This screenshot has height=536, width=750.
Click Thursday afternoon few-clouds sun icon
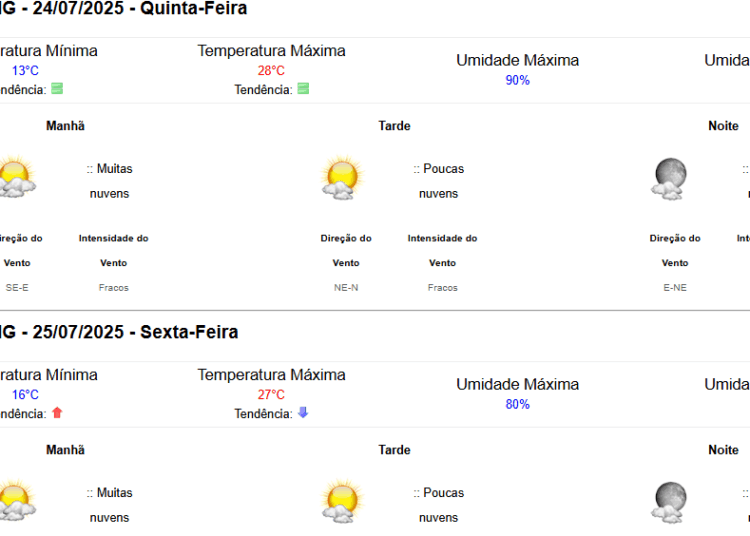tap(342, 177)
